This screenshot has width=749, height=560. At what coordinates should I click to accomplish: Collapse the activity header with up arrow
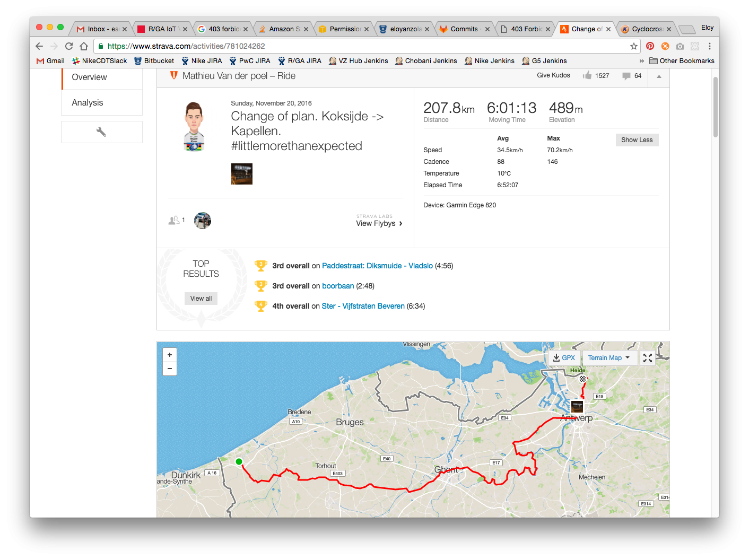(659, 76)
